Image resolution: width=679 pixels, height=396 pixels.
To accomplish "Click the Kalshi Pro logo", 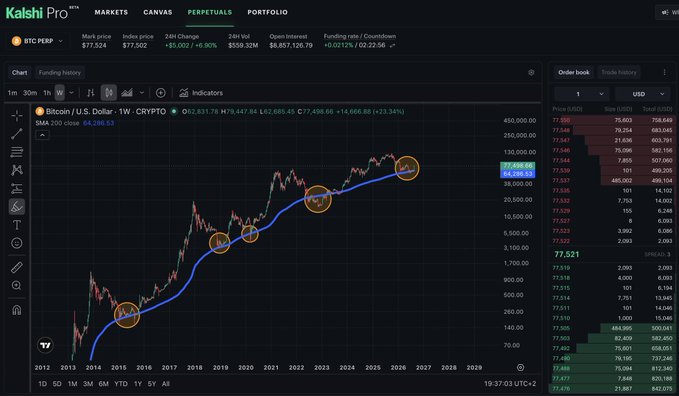I will [42, 13].
